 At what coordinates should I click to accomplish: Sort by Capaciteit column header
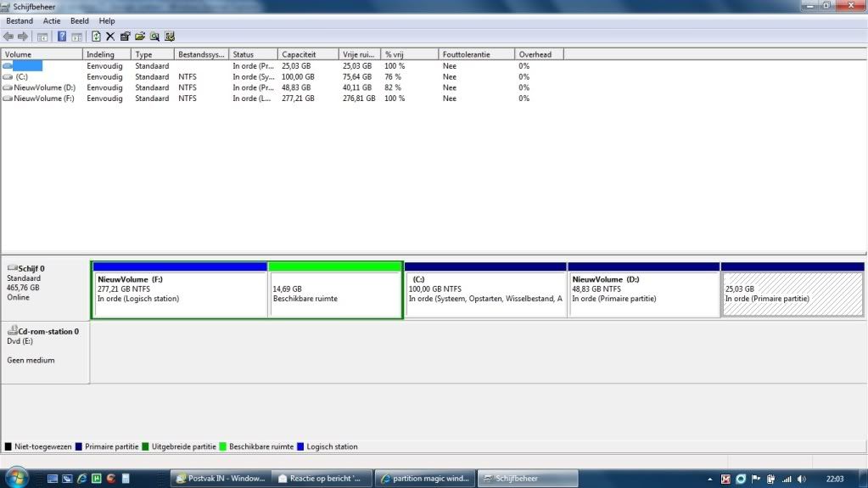pyautogui.click(x=299, y=54)
